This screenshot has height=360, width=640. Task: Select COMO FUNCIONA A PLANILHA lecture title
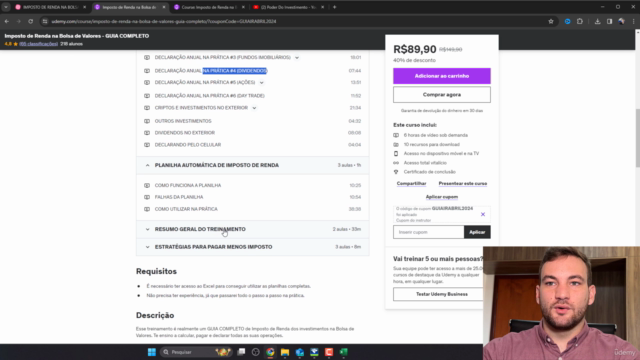[188, 185]
